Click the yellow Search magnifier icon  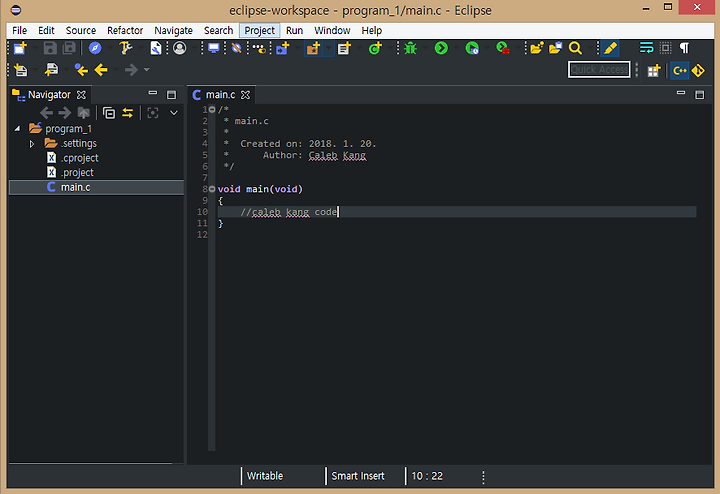pyautogui.click(x=575, y=48)
